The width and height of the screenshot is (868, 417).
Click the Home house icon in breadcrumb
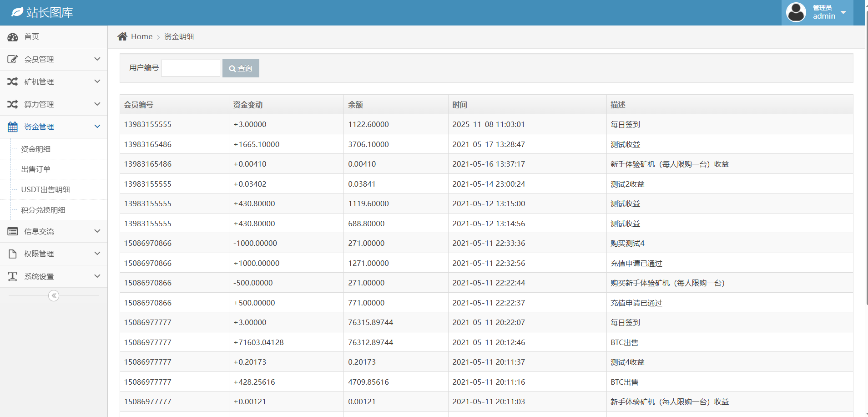click(x=122, y=36)
